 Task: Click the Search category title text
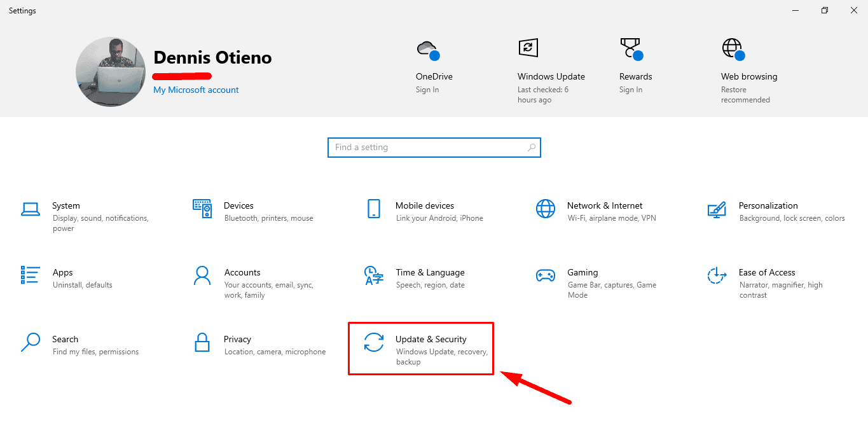click(x=65, y=339)
